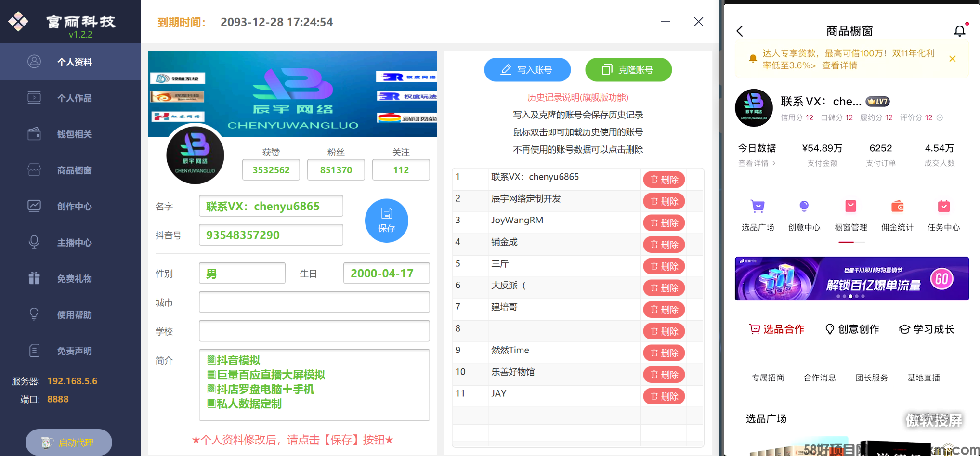This screenshot has height=456, width=980.
Task: Open the 橱窗管理 icon
Action: click(x=851, y=206)
